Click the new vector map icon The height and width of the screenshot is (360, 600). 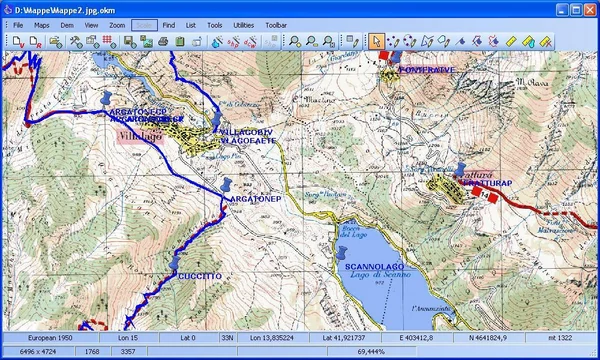coord(19,41)
